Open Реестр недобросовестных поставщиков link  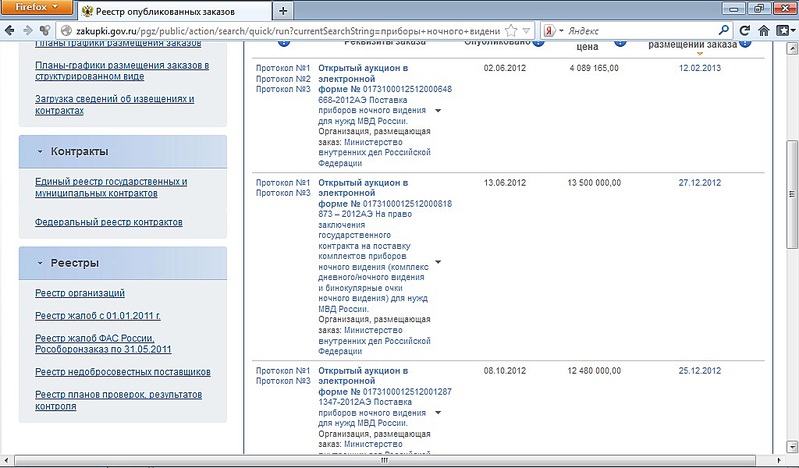point(122,372)
